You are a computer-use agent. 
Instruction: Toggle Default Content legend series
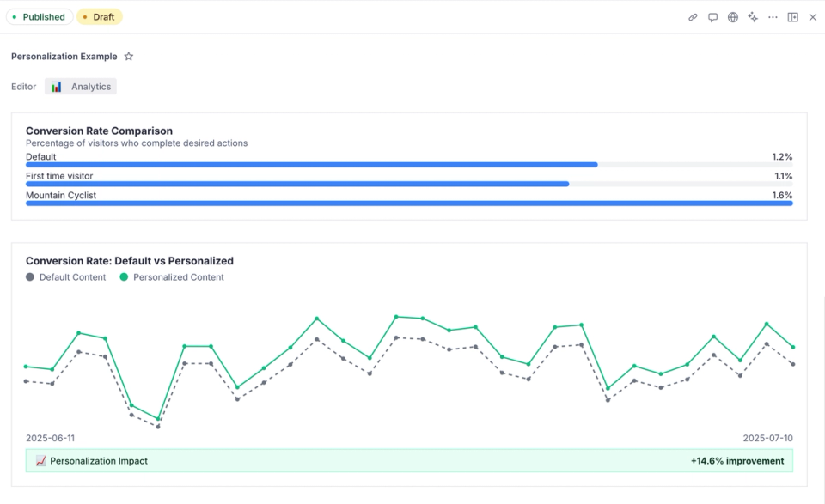point(66,277)
